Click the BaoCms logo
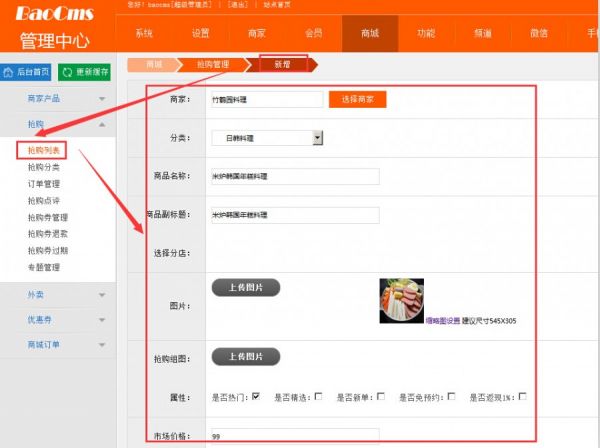Viewport: 600px width, 448px height. (57, 14)
